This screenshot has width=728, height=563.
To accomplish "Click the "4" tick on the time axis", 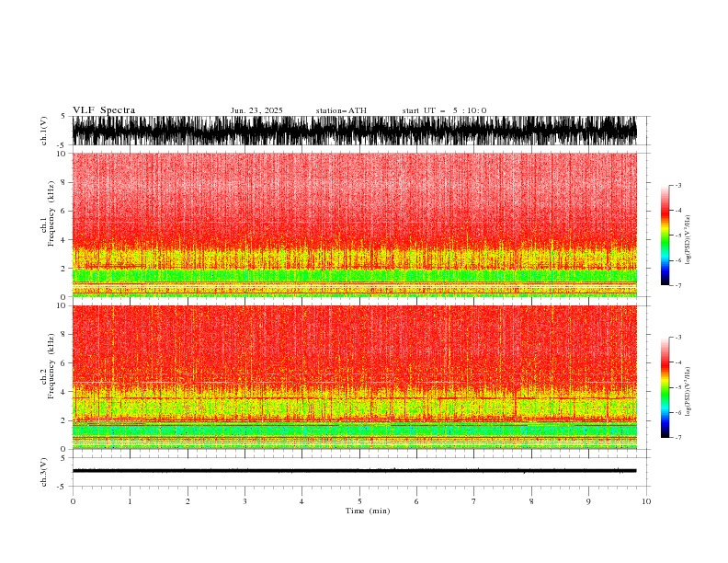I will click(x=301, y=501).
